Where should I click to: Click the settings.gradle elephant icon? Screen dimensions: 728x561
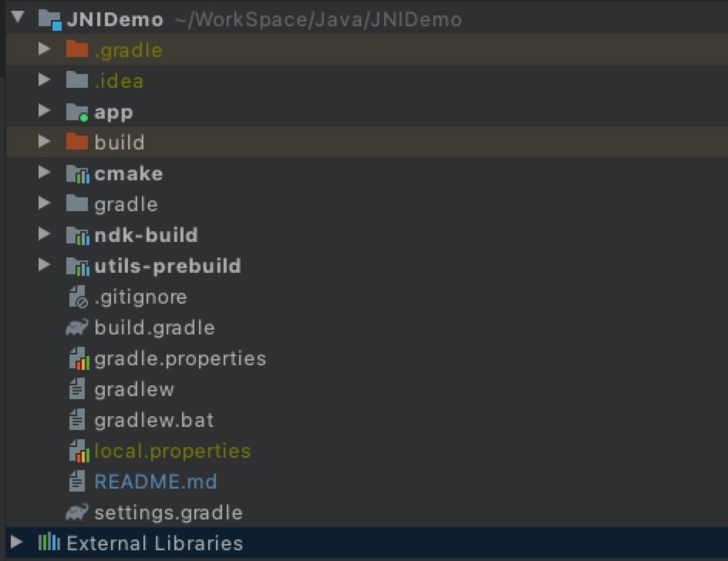coord(76,512)
